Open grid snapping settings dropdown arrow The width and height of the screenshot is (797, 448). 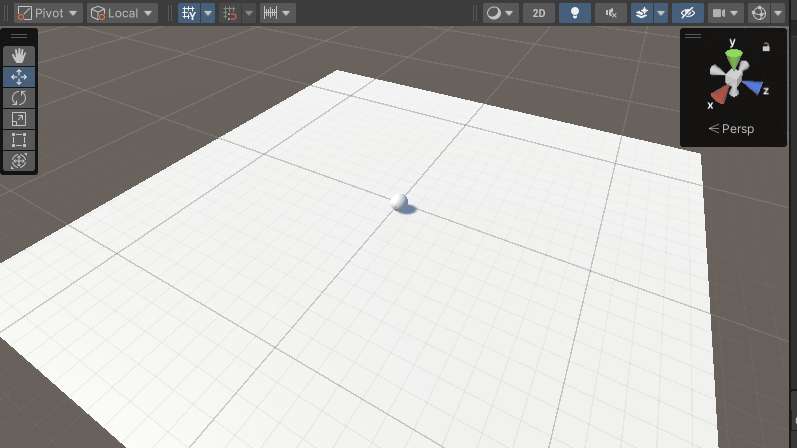tap(249, 13)
